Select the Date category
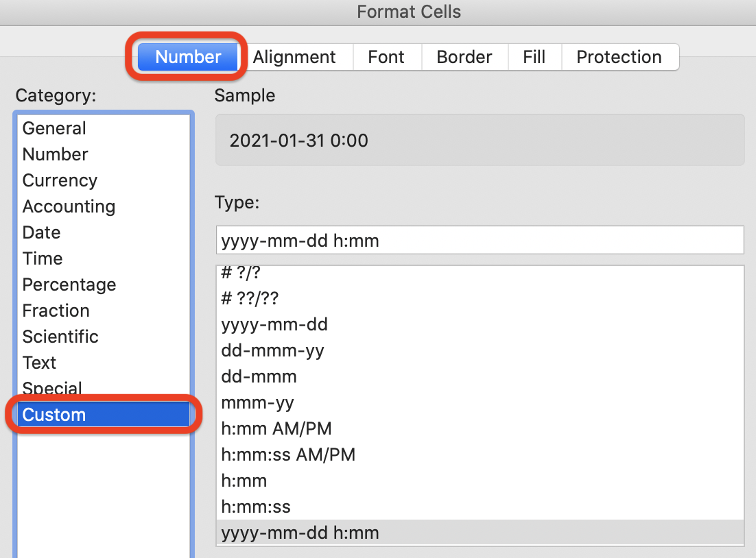The width and height of the screenshot is (756, 558). pos(41,232)
